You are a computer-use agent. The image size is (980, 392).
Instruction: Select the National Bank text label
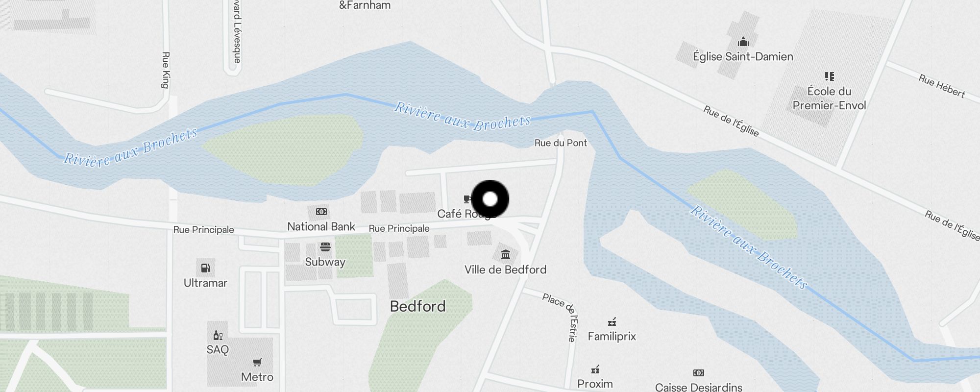coord(321,226)
